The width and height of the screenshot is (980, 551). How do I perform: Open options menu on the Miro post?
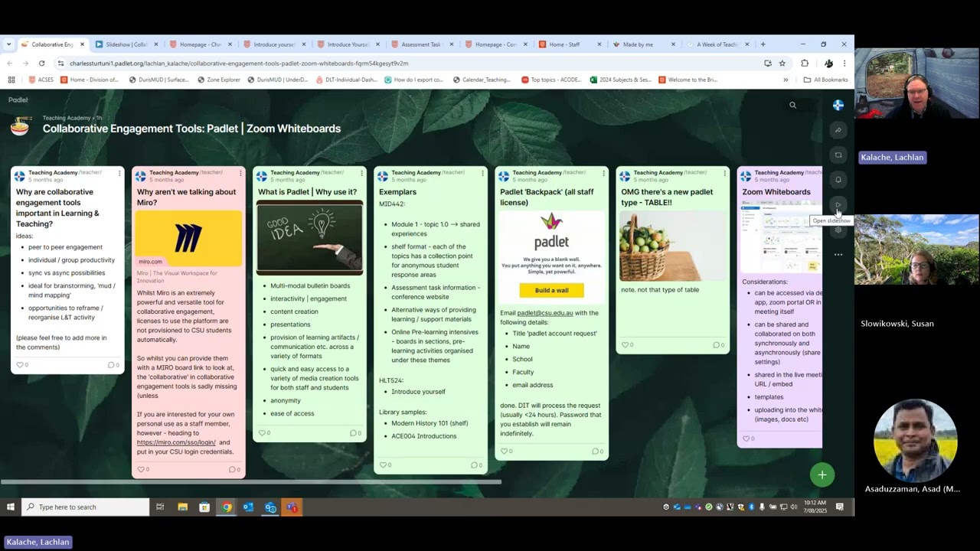click(x=240, y=174)
